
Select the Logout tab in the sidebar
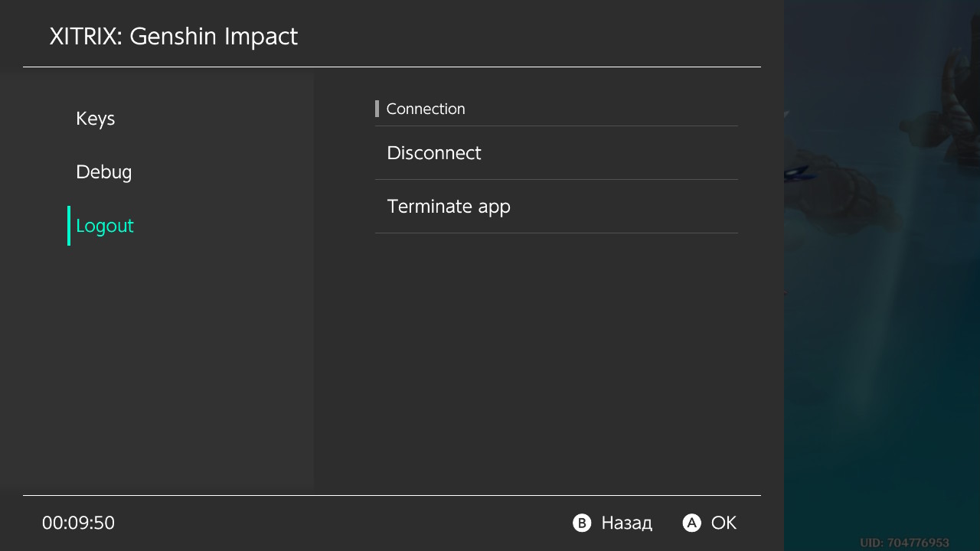104,225
